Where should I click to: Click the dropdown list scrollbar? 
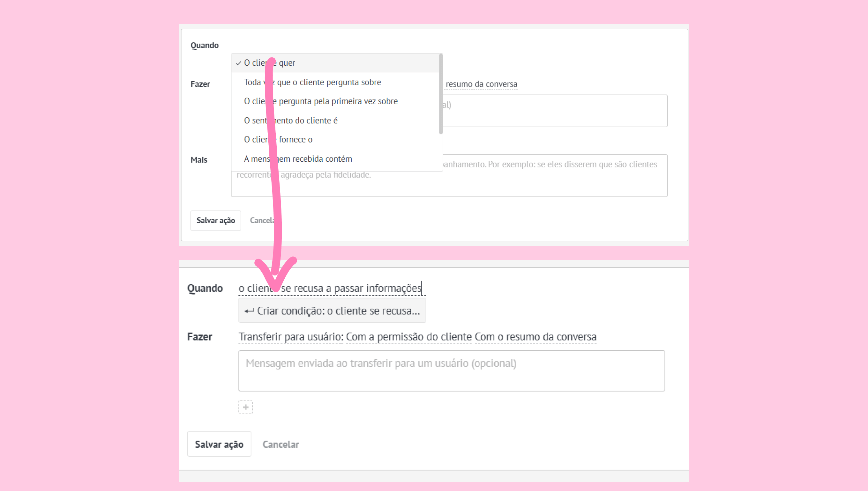point(441,94)
